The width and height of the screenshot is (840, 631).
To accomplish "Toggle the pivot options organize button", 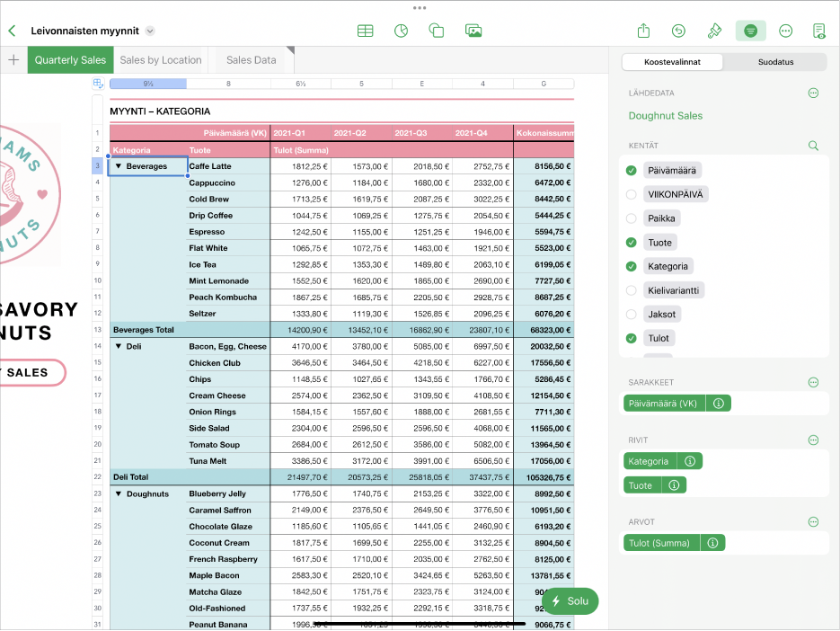I will tap(750, 31).
